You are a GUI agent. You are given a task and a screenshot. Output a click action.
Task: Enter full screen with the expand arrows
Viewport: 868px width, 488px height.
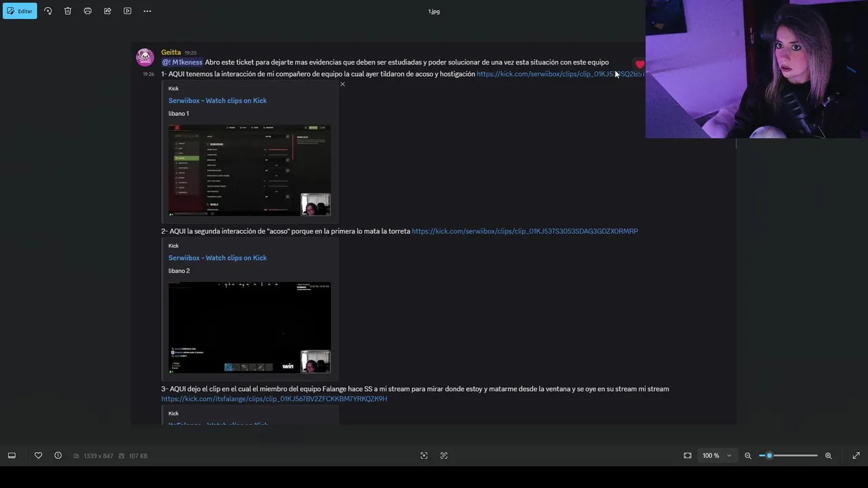tap(856, 455)
